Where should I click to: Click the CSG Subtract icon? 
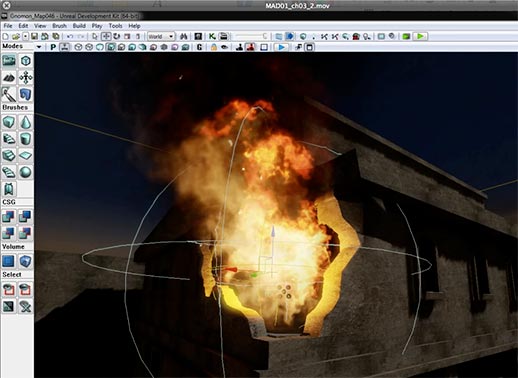click(25, 216)
